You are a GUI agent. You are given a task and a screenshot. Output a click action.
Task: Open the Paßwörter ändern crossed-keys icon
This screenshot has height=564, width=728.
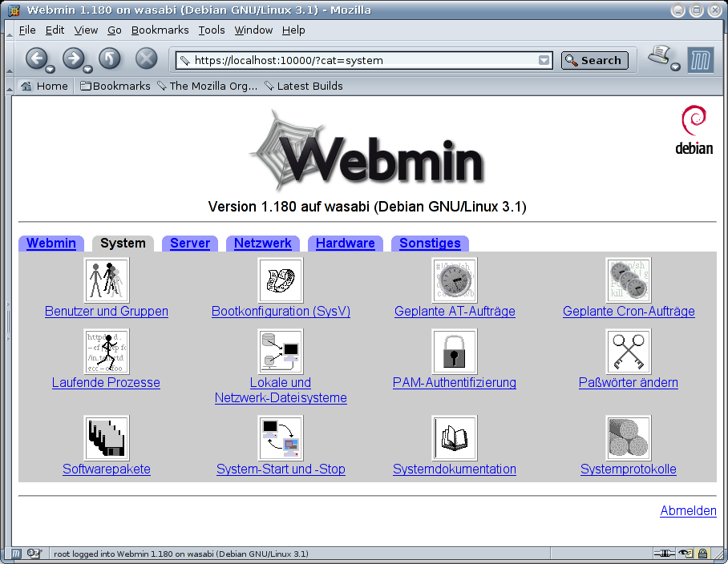(628, 352)
